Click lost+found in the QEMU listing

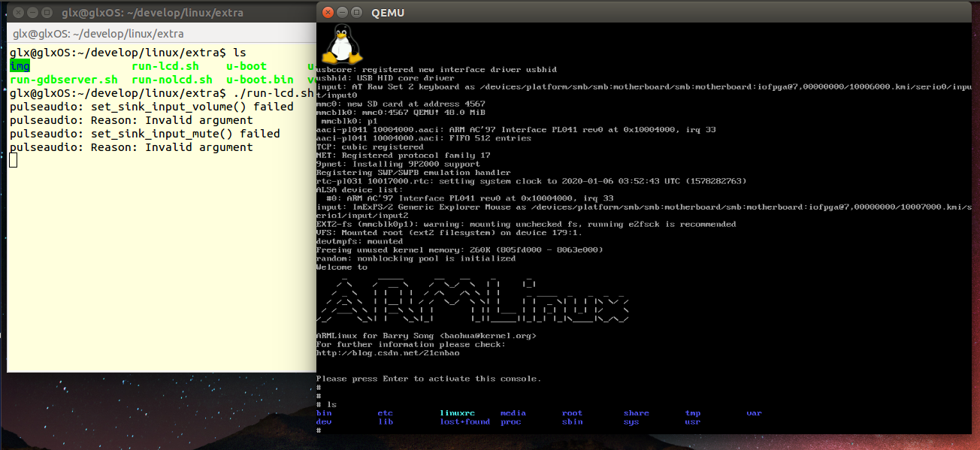click(465, 422)
